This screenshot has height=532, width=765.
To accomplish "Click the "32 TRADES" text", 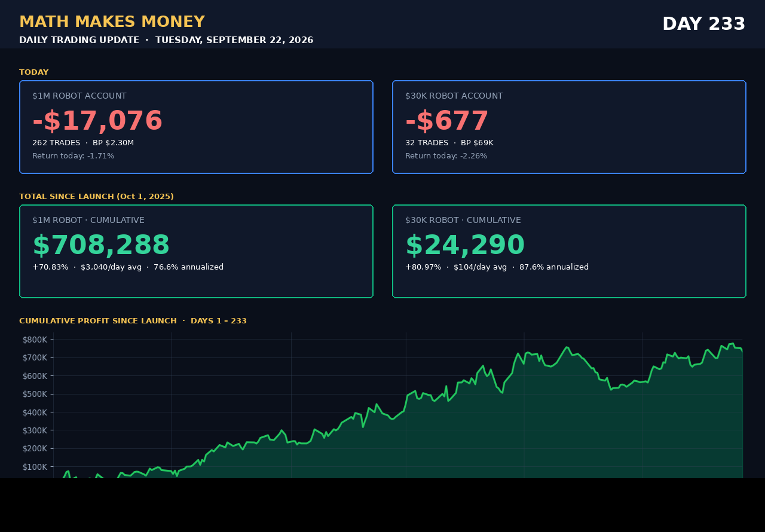I will [427, 143].
